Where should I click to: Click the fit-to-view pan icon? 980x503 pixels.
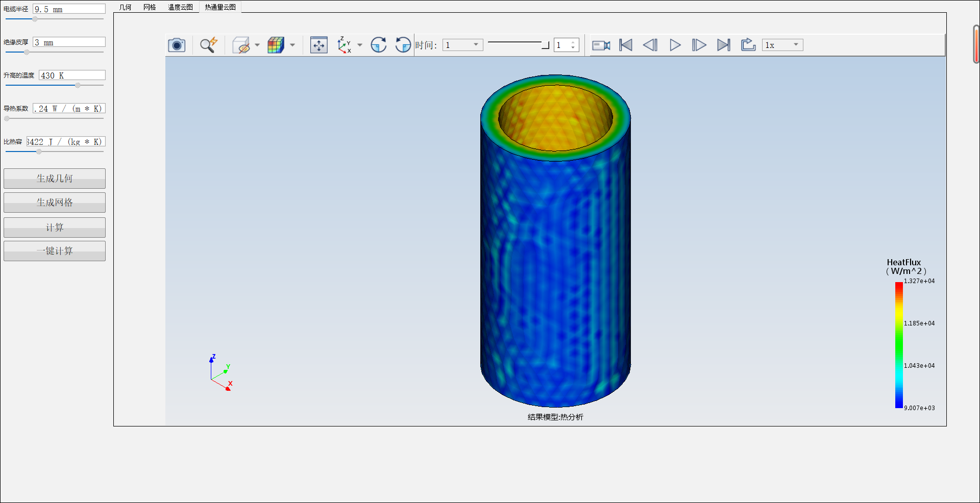coord(319,45)
